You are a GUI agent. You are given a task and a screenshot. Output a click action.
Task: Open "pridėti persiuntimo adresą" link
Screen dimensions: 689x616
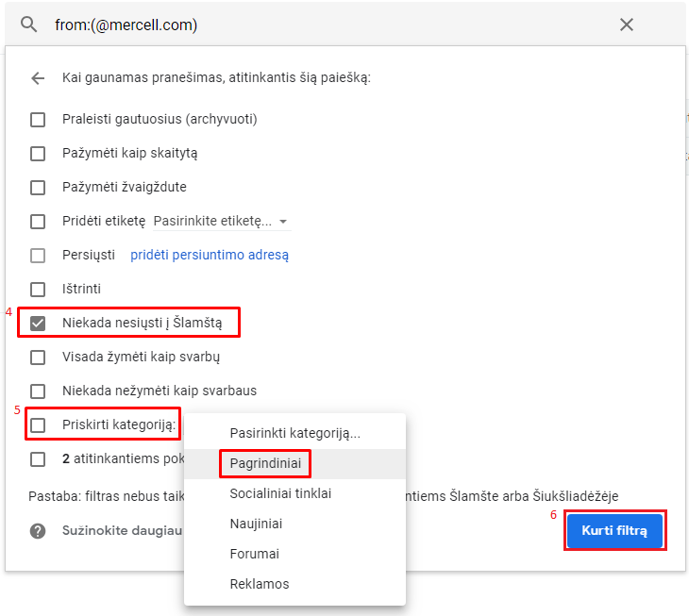coord(210,255)
